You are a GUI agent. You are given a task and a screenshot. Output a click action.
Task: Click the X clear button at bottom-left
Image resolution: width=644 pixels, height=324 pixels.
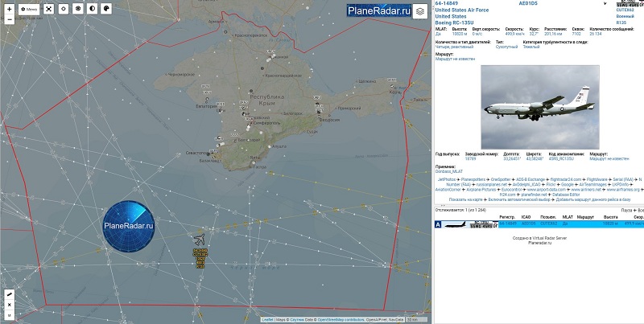[x=9, y=305]
